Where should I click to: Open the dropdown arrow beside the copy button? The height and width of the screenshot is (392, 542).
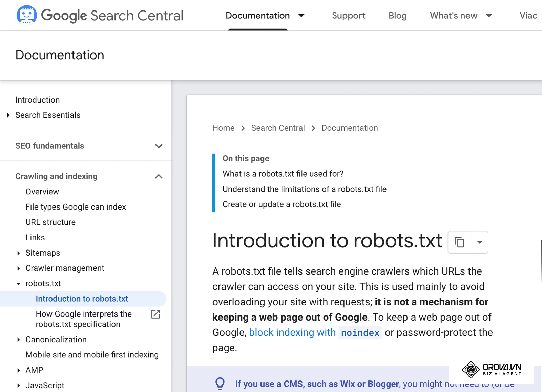pos(480,242)
